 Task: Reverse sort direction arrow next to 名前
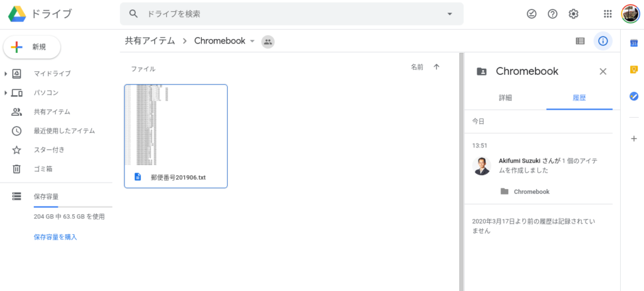(436, 67)
